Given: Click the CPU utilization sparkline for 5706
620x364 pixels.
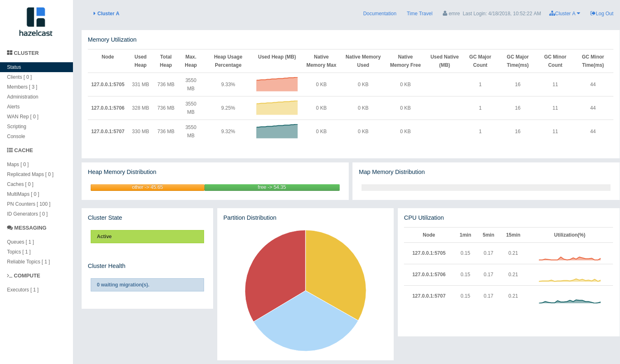Looking at the screenshot, I should click(x=570, y=280).
